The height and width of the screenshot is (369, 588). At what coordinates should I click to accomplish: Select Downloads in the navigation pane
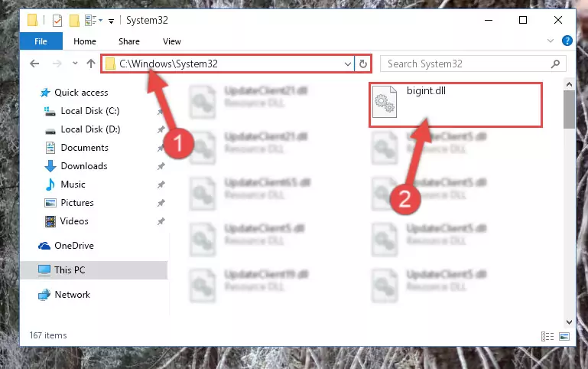[x=84, y=166]
